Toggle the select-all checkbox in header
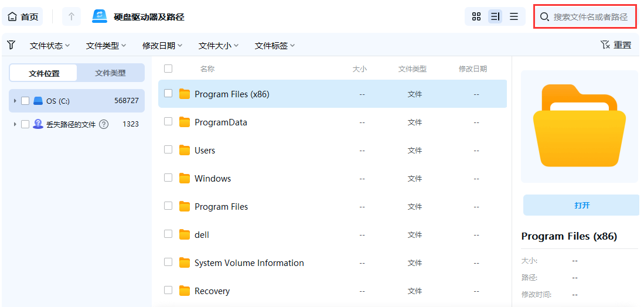 point(168,69)
